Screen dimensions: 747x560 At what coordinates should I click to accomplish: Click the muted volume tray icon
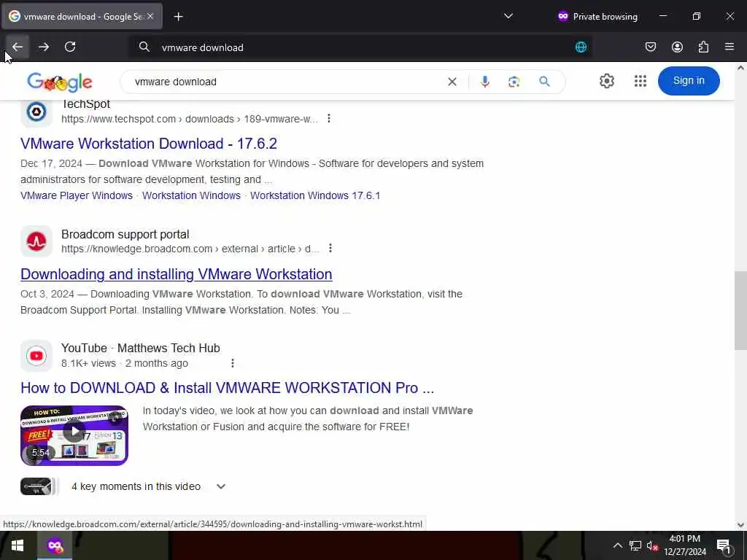652,545
